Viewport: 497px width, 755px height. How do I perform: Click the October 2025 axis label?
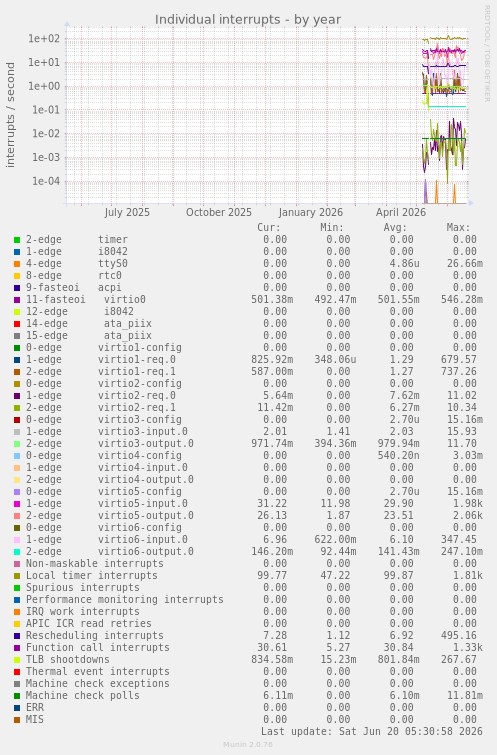(219, 212)
